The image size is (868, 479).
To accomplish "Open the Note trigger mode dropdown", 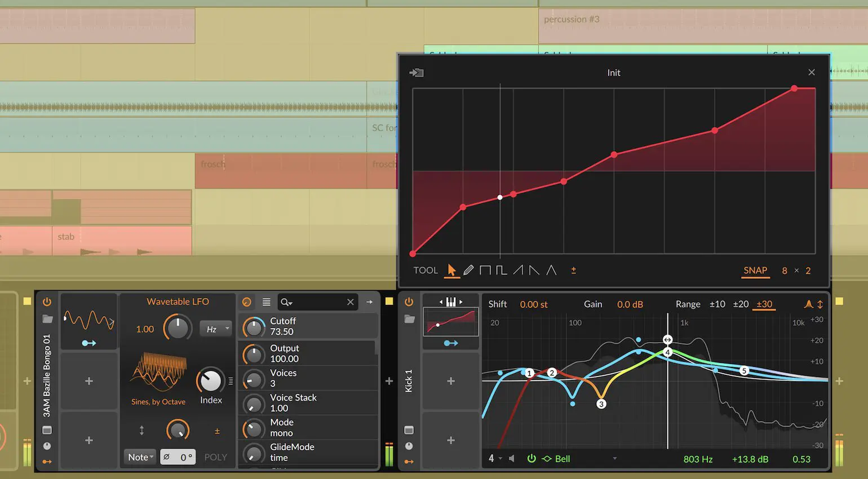I will point(140,457).
